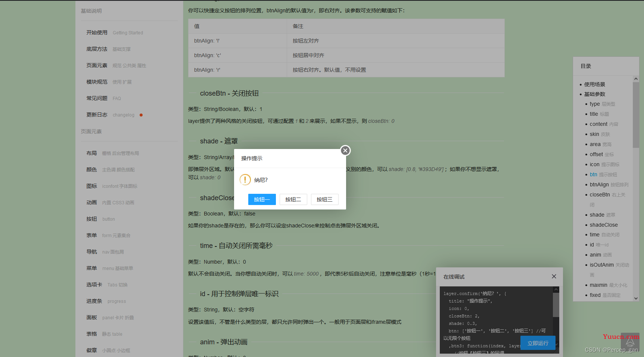The image size is (644, 357).
Task: Jump to icon 提示图标 in the 目录
Action: (605, 165)
